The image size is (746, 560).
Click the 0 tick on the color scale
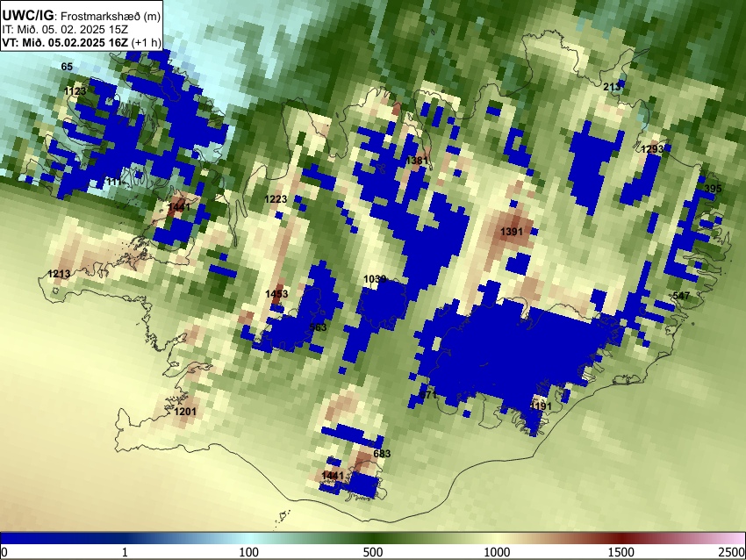[x=4, y=552]
